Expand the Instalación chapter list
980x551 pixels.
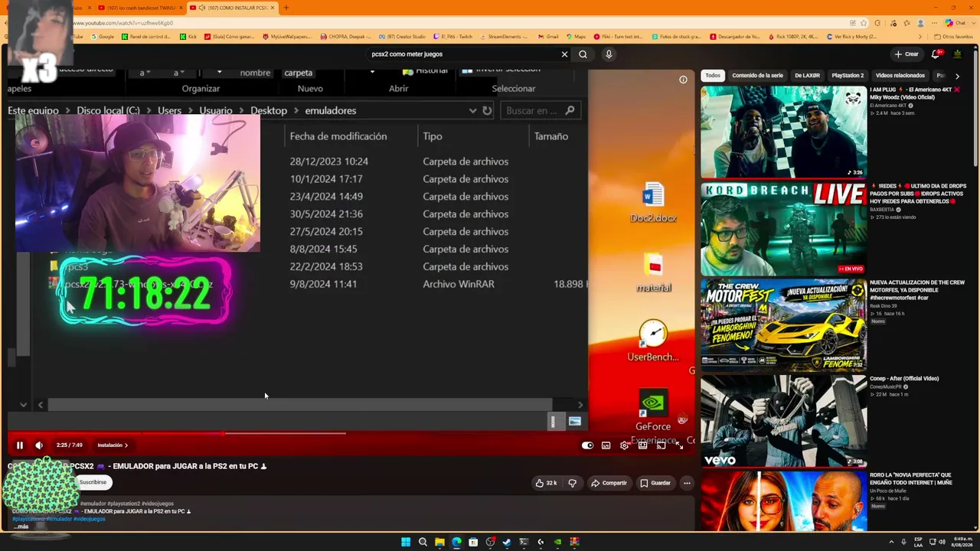113,445
